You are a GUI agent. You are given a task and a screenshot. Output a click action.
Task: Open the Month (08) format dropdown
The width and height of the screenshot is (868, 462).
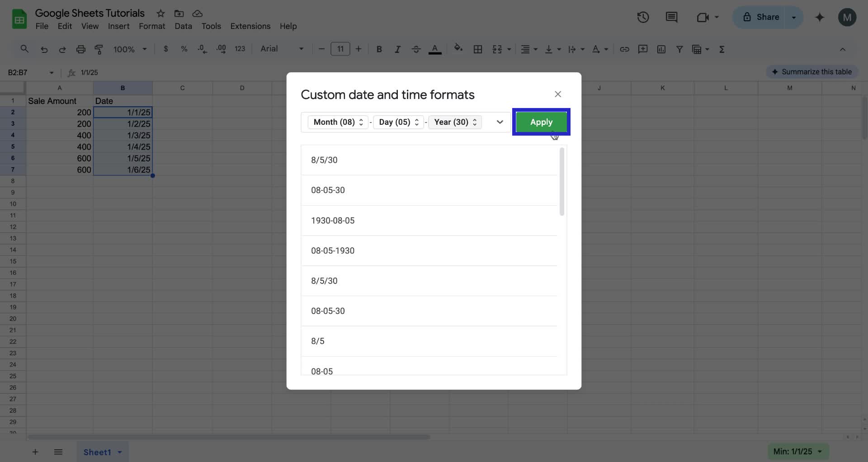(337, 122)
